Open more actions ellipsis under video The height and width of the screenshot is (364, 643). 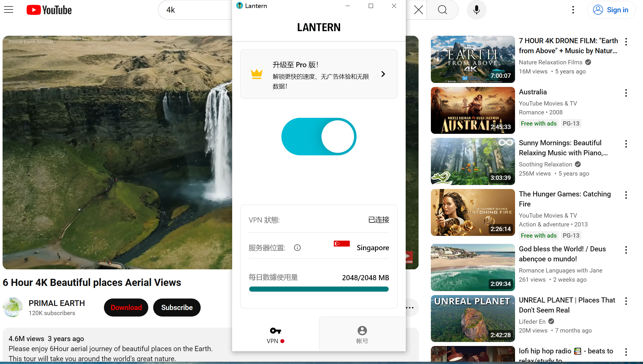point(410,308)
